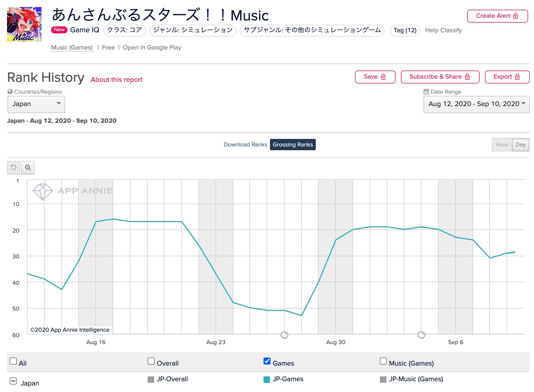Image resolution: width=534 pixels, height=392 pixels.
Task: Click the Aug 23 axis label
Action: tap(216, 342)
